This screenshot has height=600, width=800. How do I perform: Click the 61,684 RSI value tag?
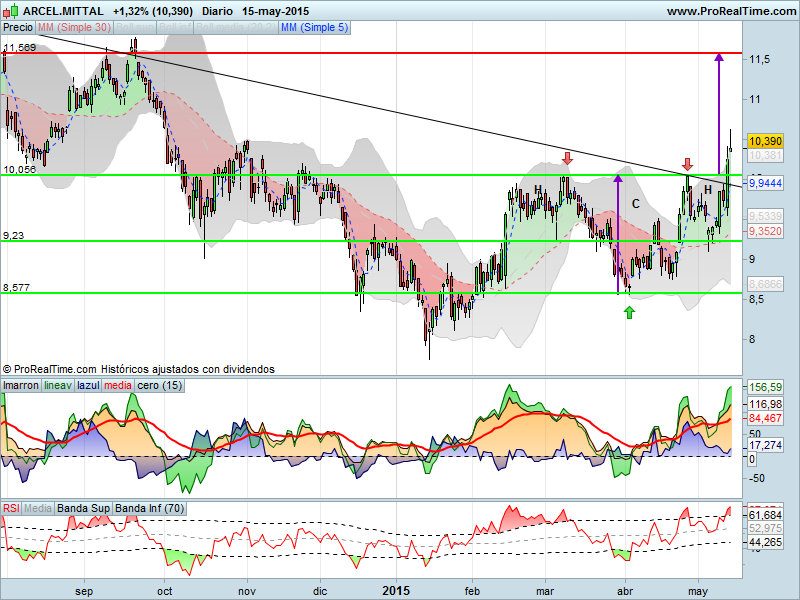(765, 515)
